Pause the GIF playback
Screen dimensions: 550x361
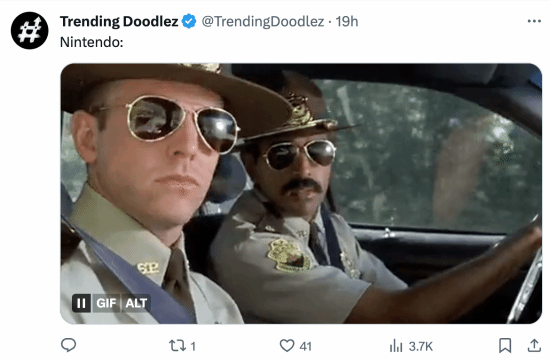tap(81, 303)
